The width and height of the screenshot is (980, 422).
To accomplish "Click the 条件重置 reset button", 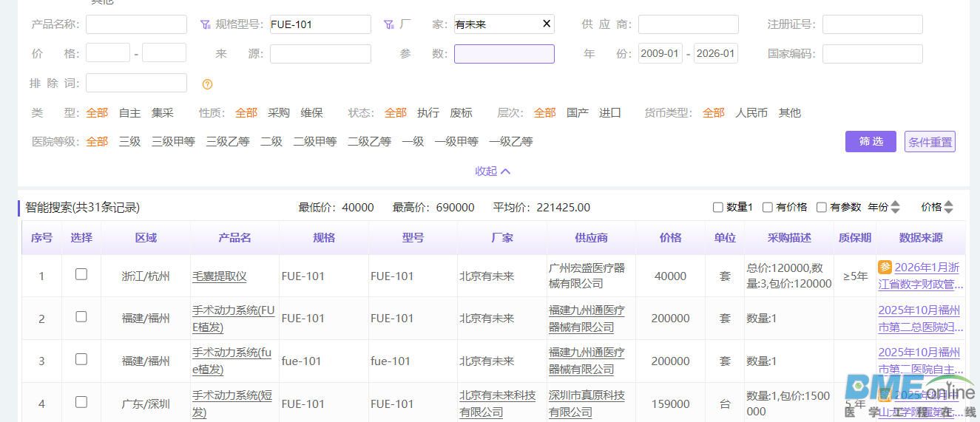I will tap(930, 142).
